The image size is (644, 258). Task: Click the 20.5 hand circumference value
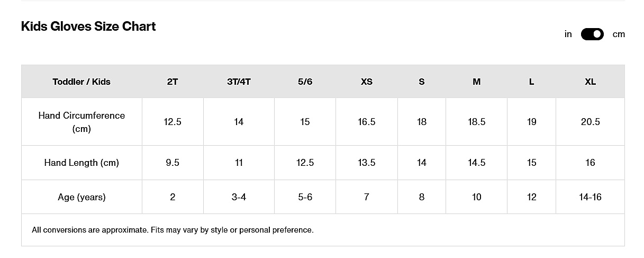tap(590, 122)
